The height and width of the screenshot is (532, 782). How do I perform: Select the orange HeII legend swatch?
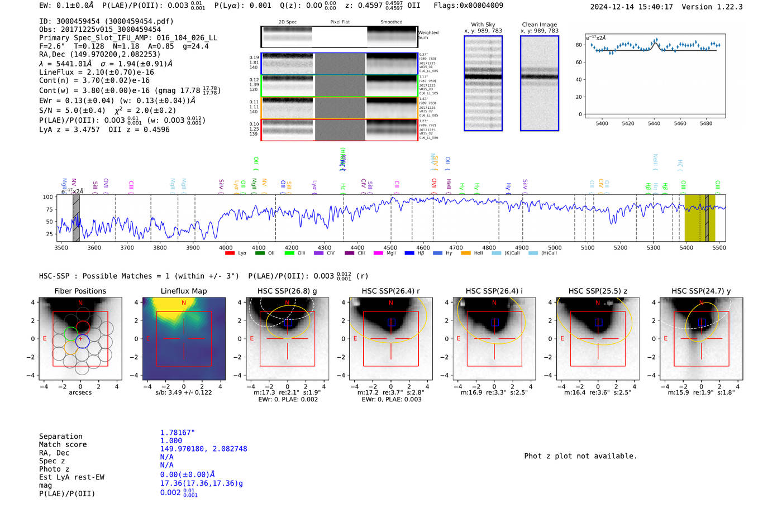(466, 253)
